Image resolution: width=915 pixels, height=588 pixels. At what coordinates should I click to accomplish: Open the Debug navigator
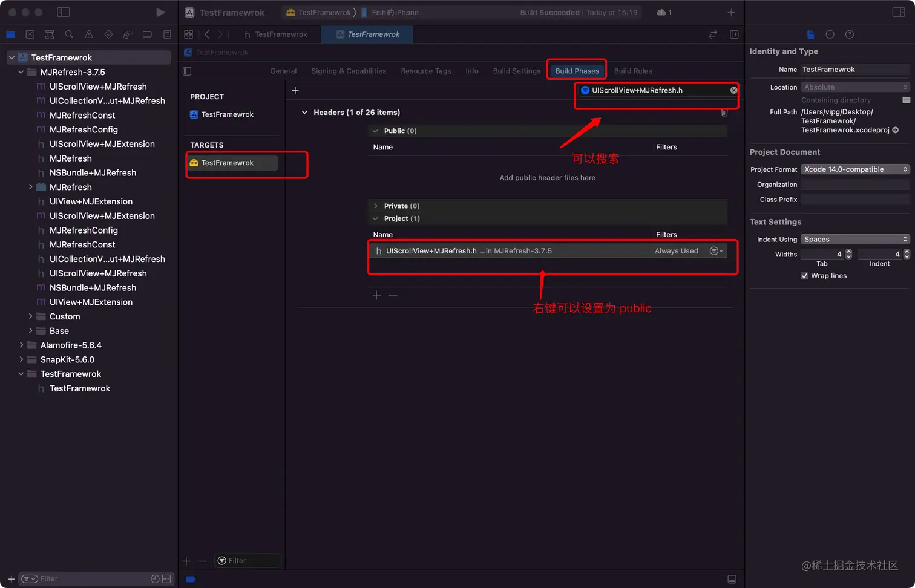pyautogui.click(x=128, y=34)
